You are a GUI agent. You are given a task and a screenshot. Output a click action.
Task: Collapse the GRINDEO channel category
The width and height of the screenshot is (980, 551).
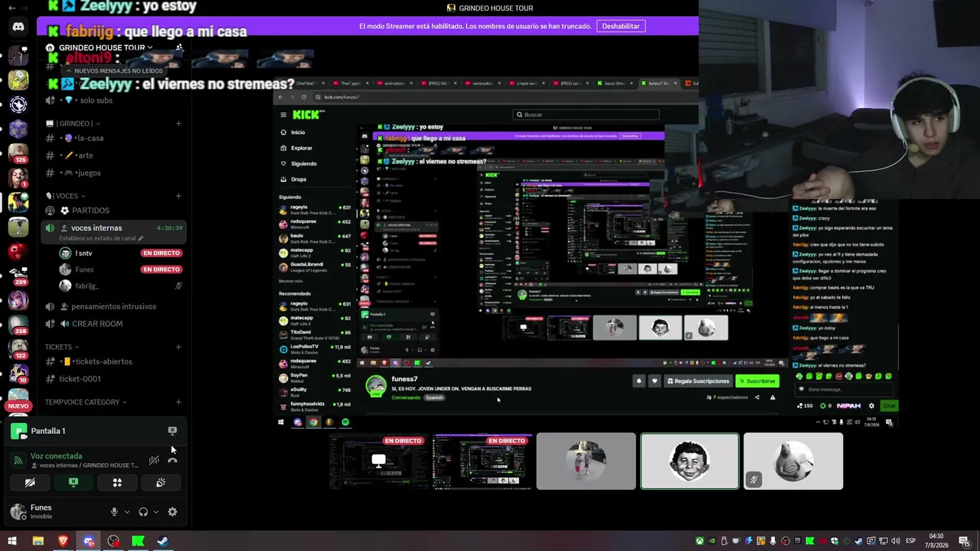pos(73,123)
